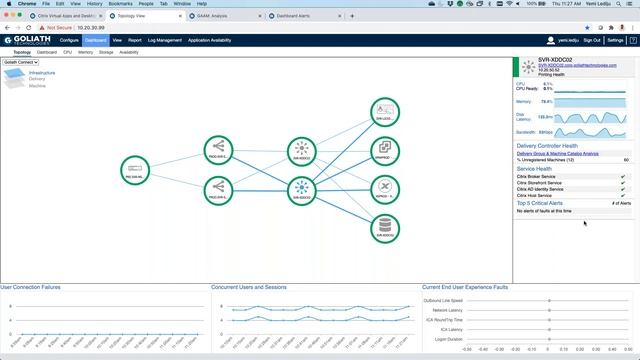Viewport: 640px width, 360px height.
Task: Open the Configure menu
Action: [x=69, y=40]
